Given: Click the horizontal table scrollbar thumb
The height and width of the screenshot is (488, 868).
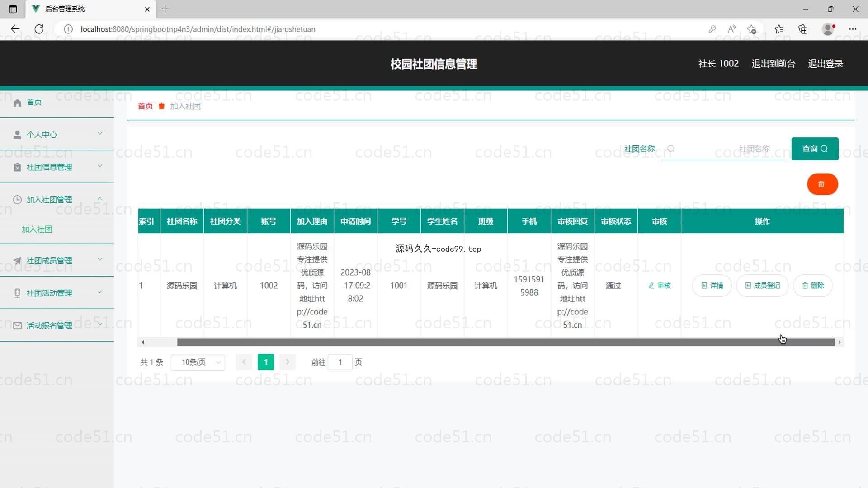Looking at the screenshot, I should pos(505,343).
